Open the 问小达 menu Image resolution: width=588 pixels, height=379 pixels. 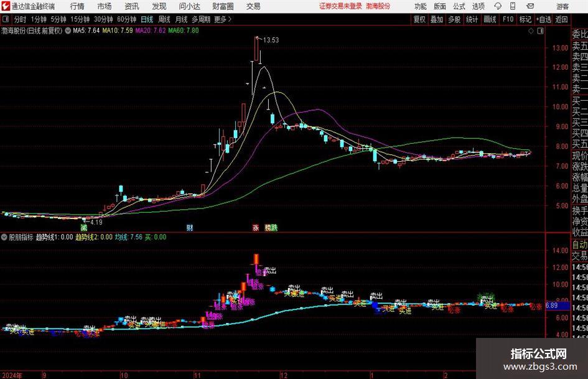[x=189, y=6]
